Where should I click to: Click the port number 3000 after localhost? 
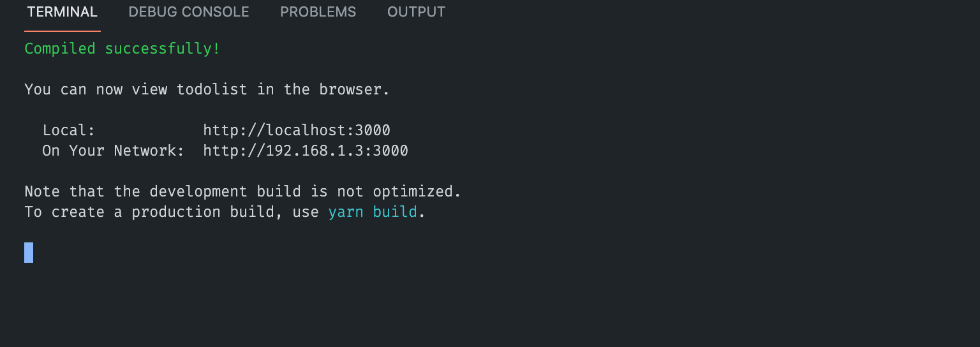pyautogui.click(x=373, y=131)
